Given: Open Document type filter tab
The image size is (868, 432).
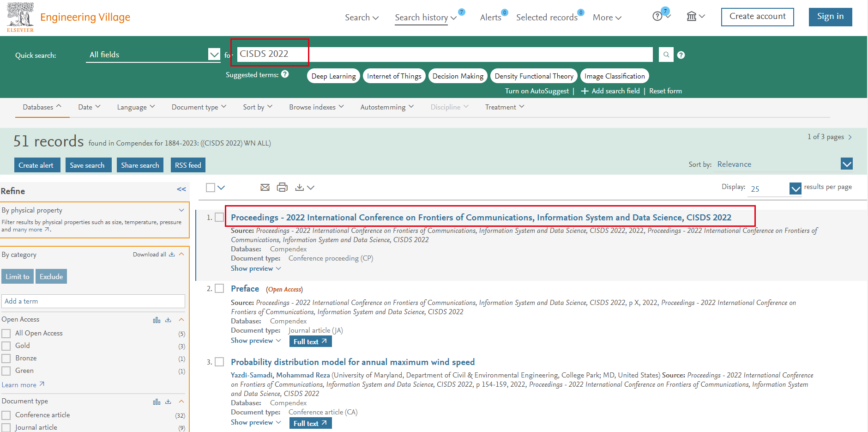Looking at the screenshot, I should click(199, 107).
